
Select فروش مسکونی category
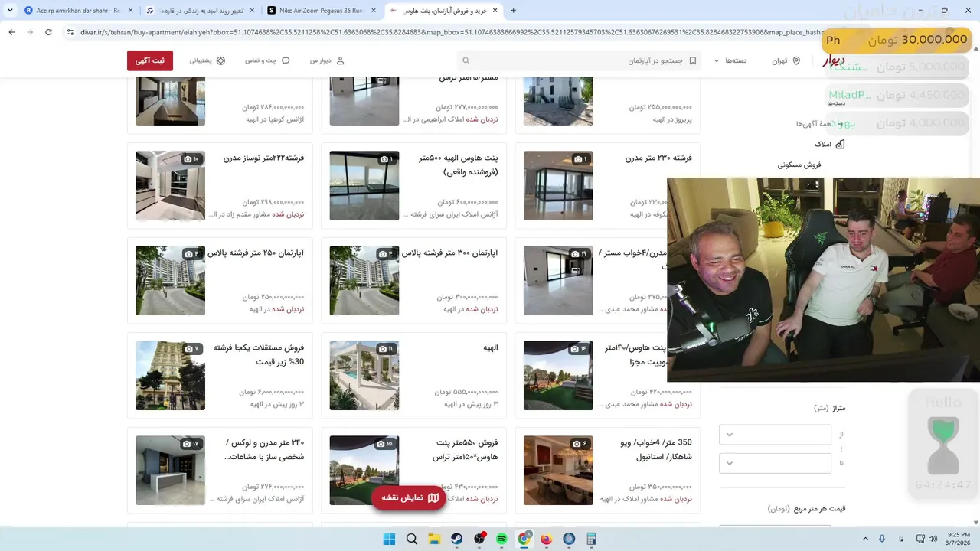[799, 165]
